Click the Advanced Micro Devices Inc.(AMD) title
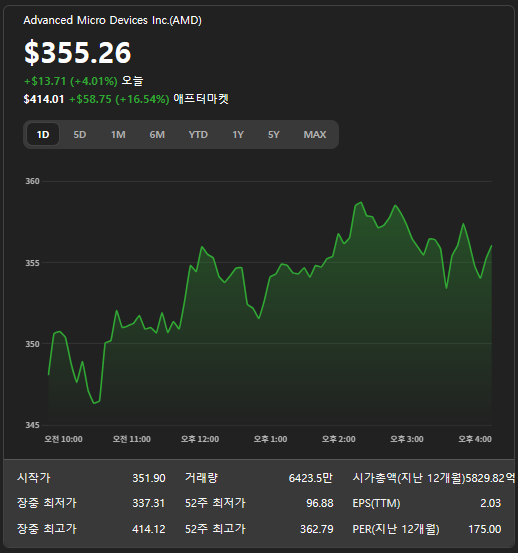The image size is (518, 553). point(112,20)
